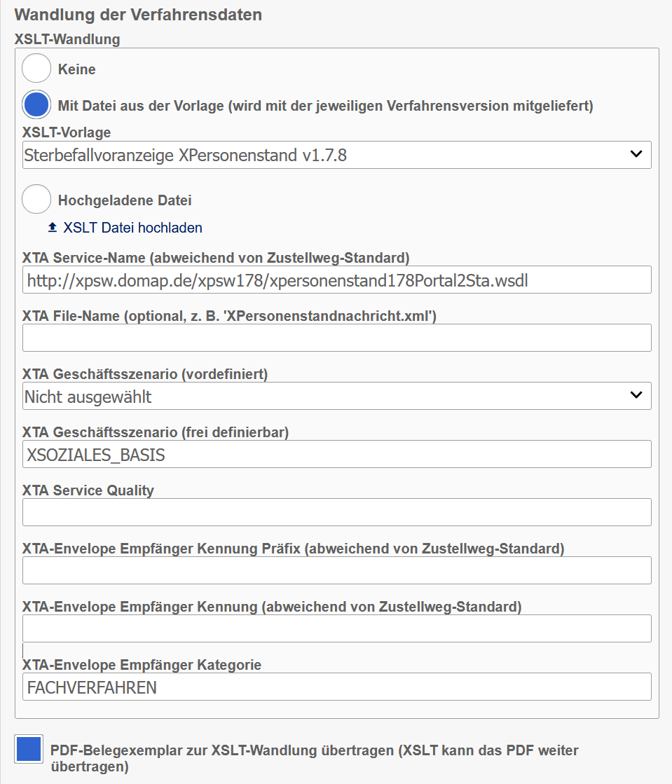
Task: Select 'Mit Datei aus der Vorlage' radio
Action: 36,105
